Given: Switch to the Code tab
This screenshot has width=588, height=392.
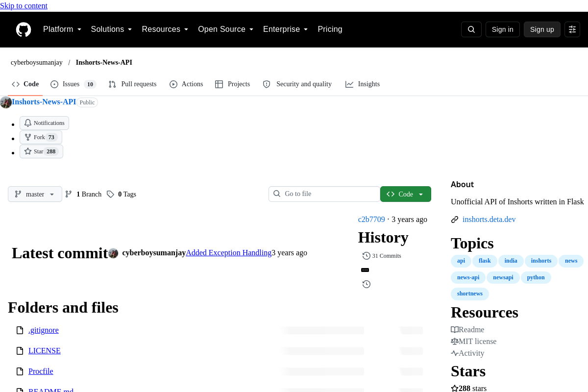Looking at the screenshot, I should point(25,84).
